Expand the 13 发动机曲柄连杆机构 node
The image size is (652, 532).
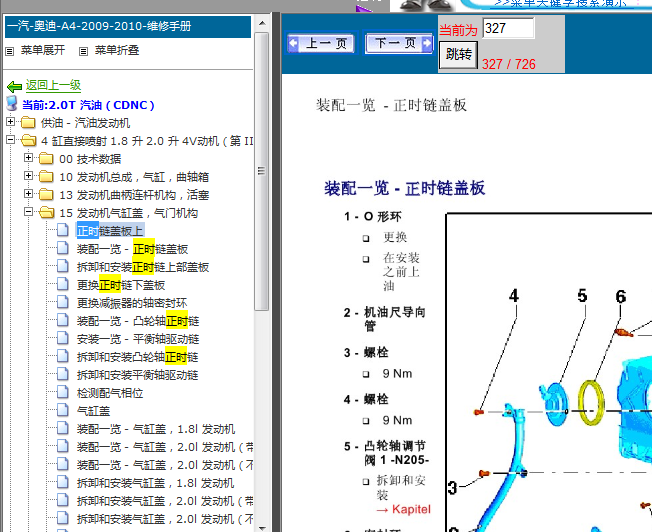(x=28, y=193)
